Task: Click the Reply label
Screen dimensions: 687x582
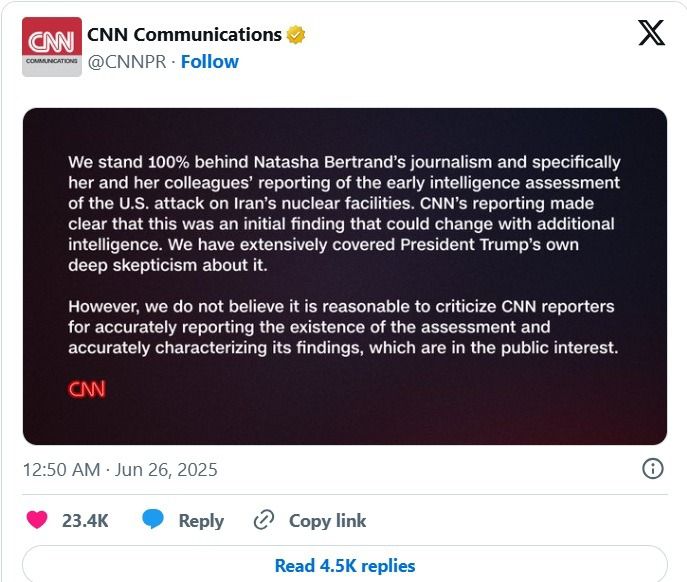Action: coord(201,521)
